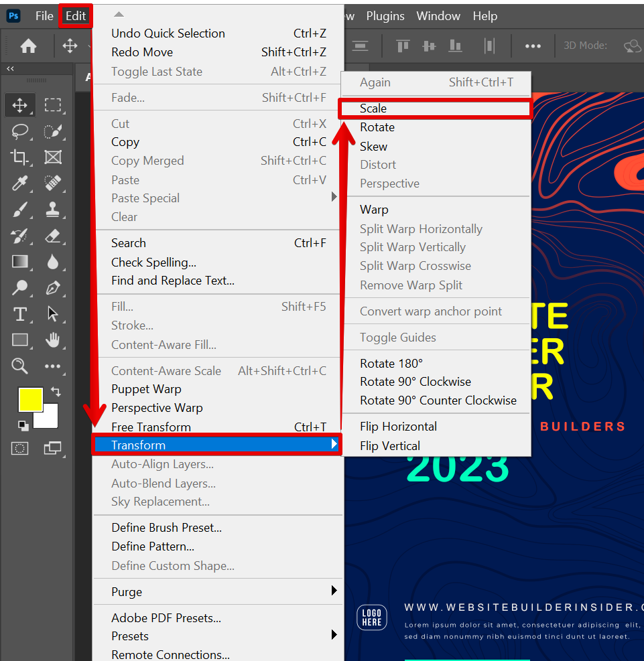
Task: Activate the Hand tool
Action: [52, 340]
